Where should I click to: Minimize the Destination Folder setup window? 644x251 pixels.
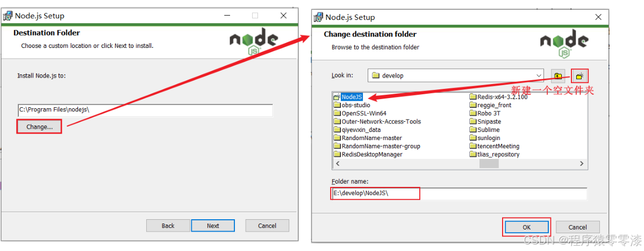(227, 16)
